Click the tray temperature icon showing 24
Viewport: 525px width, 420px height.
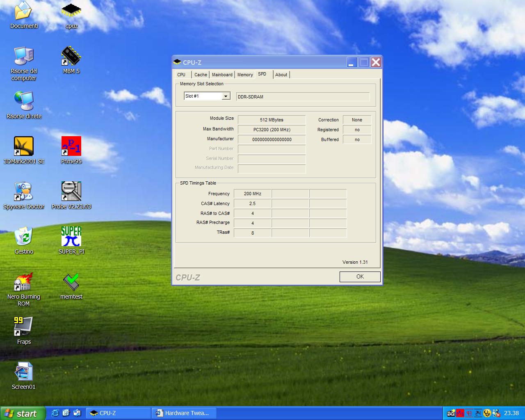click(478, 413)
